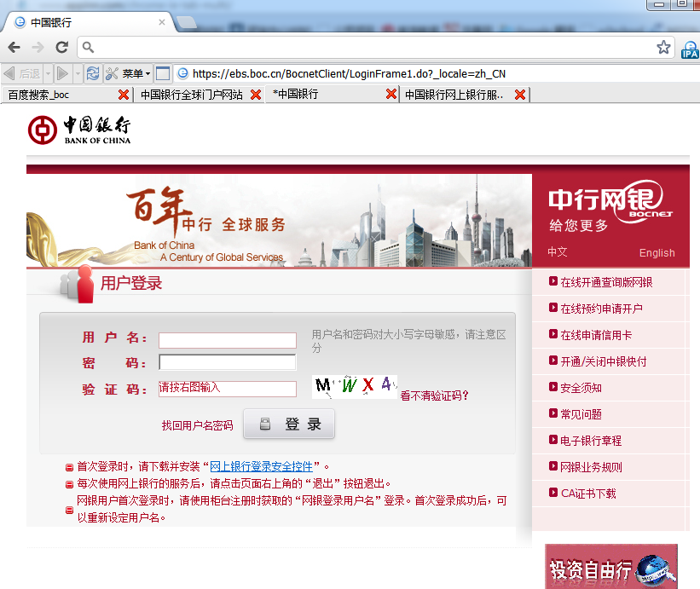Click the tools scissors icon
The width and height of the screenshot is (700, 589).
click(x=112, y=73)
